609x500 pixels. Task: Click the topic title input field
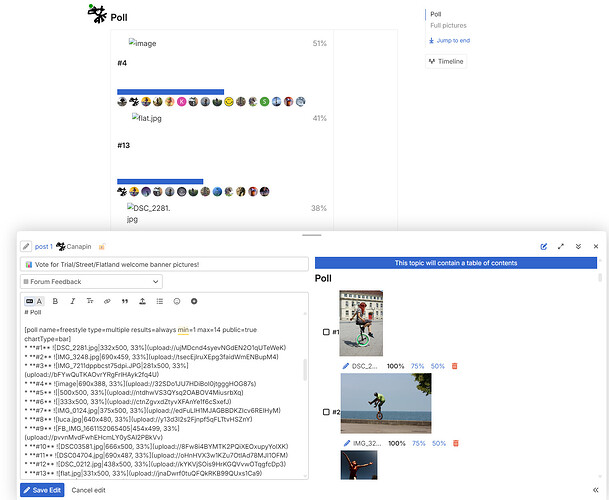tap(164, 264)
